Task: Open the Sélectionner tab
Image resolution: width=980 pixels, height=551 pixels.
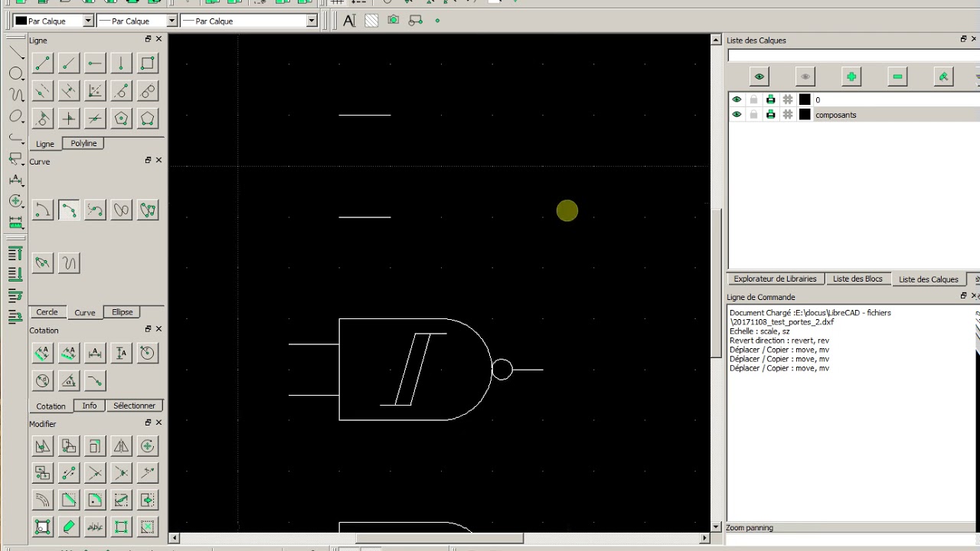Action: [x=134, y=406]
